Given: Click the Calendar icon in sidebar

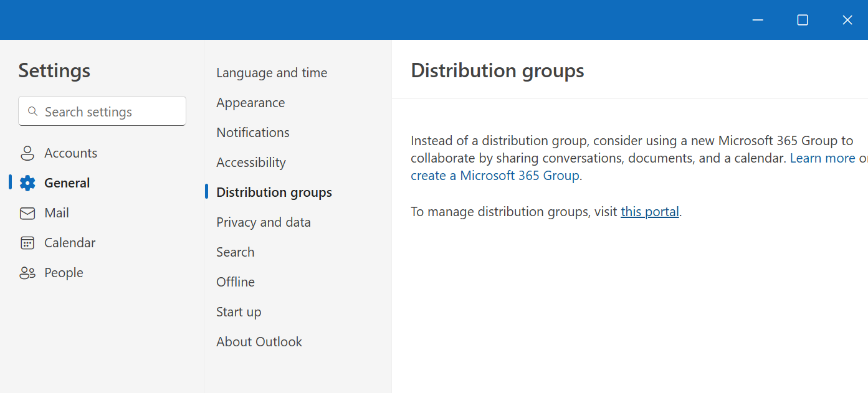Looking at the screenshot, I should tap(27, 243).
